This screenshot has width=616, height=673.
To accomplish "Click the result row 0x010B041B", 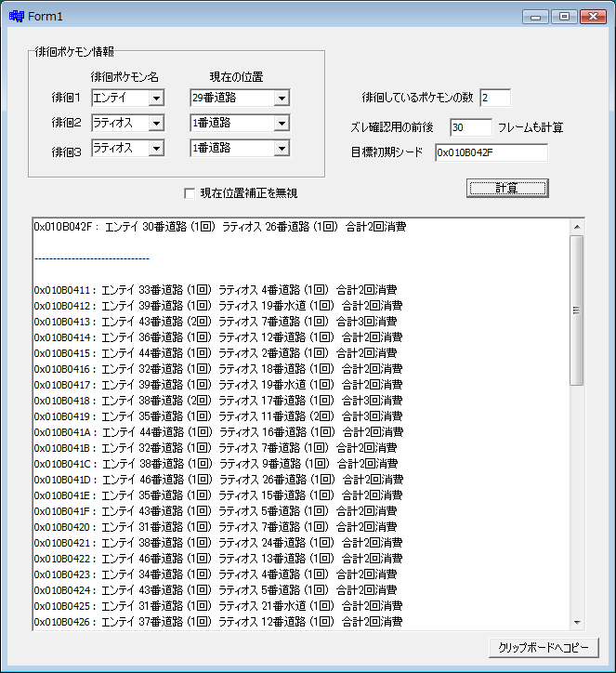I will pos(216,448).
